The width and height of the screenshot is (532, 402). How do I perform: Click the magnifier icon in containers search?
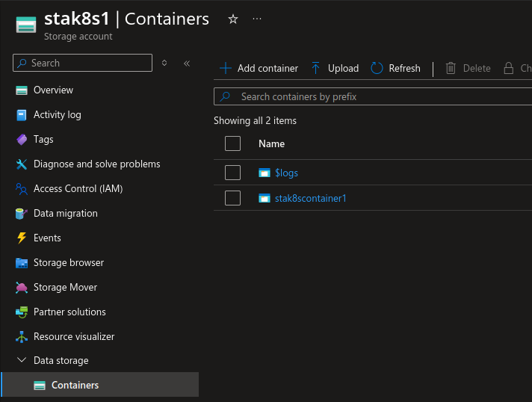coord(225,96)
